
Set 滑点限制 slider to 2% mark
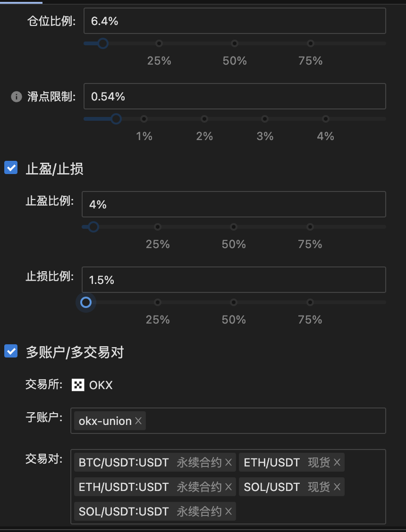click(204, 119)
